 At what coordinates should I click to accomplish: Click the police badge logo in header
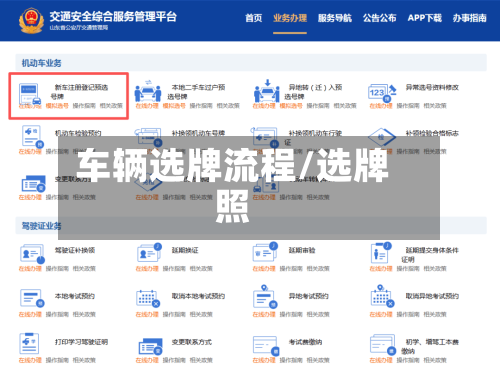(31, 21)
